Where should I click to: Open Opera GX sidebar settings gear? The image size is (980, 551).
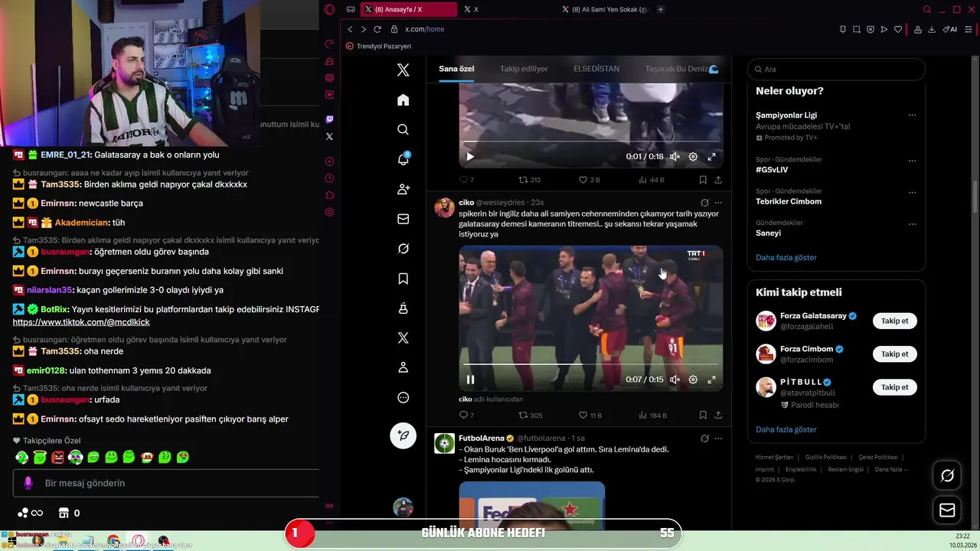[329, 212]
